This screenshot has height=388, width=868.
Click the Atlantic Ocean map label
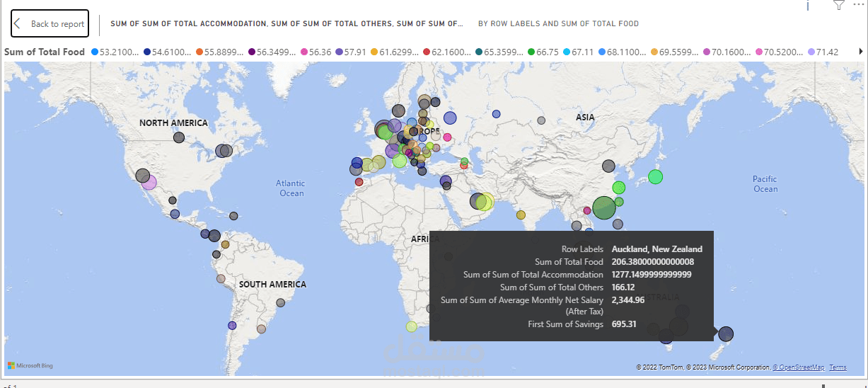(291, 188)
